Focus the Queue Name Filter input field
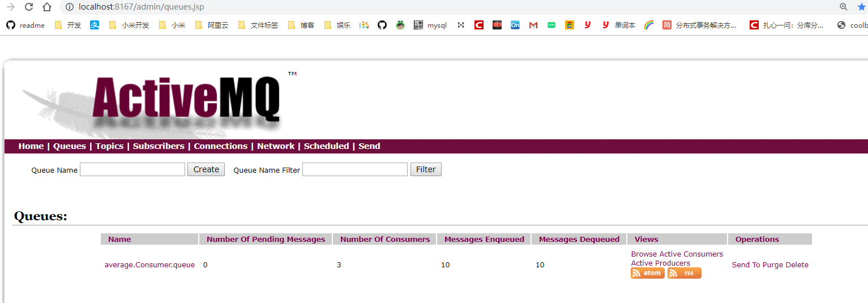 click(355, 169)
